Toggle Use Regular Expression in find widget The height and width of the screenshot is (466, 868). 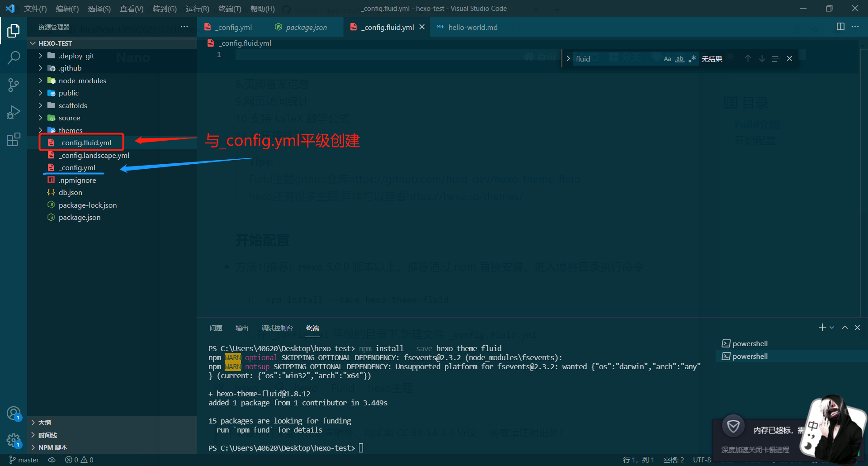pos(692,59)
